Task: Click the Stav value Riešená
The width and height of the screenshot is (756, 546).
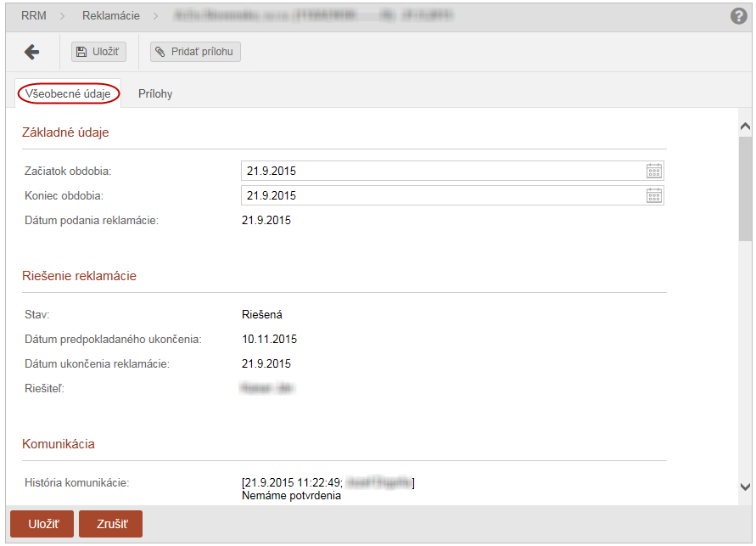Action: coord(262,314)
